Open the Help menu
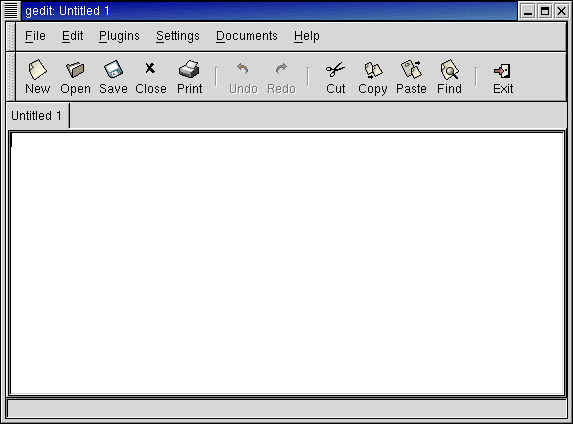 (307, 36)
